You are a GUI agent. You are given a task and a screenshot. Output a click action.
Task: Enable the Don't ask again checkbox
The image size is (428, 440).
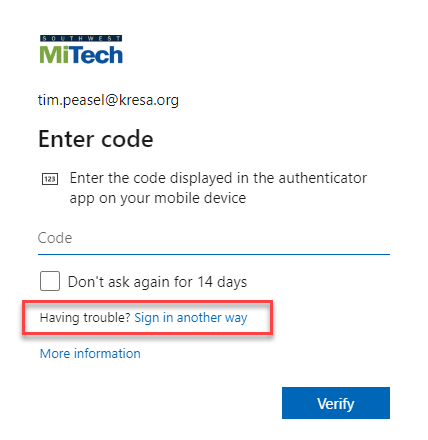coord(50,281)
